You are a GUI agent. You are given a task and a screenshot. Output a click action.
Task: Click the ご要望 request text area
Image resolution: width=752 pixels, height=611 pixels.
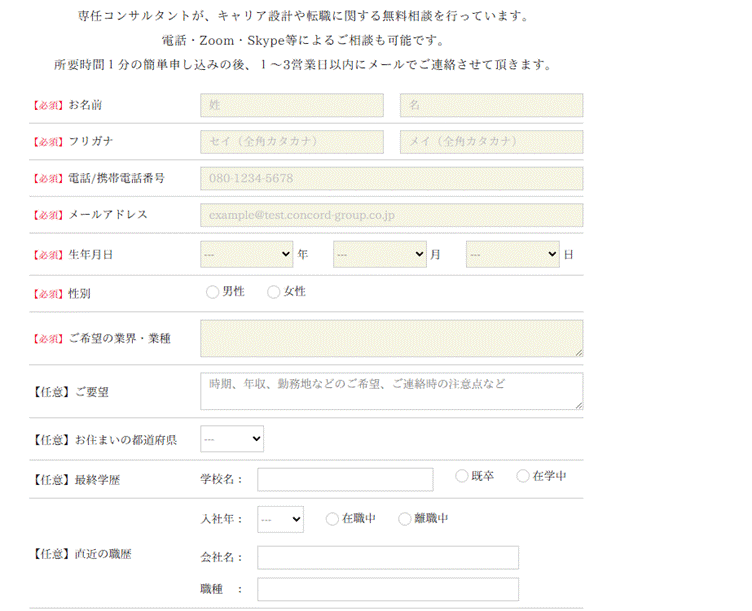tap(391, 391)
